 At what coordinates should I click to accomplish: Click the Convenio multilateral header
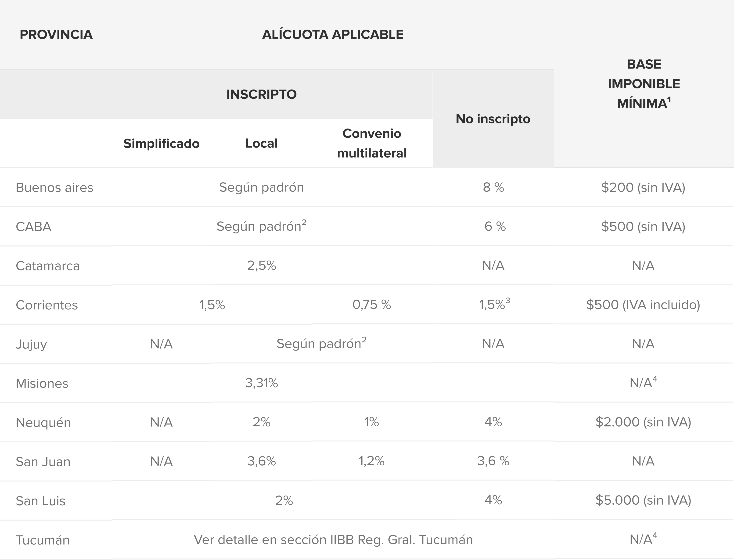372,143
